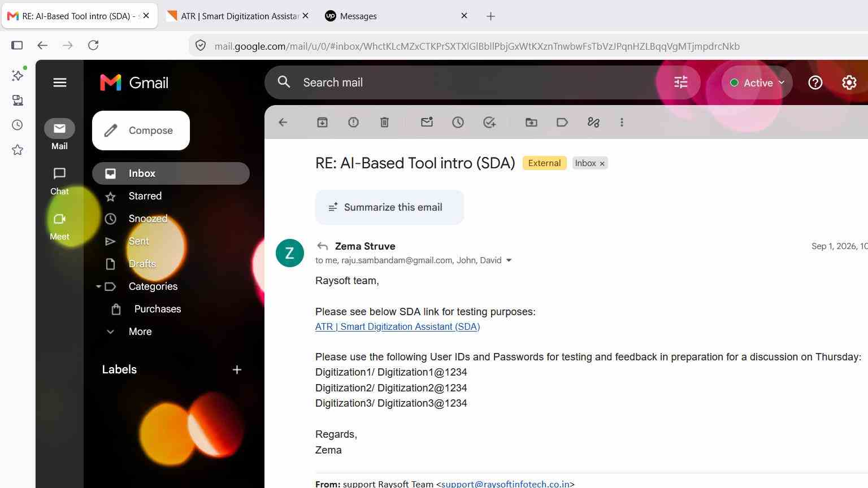Show search options filter icon
This screenshot has width=868, height=488.
[680, 82]
